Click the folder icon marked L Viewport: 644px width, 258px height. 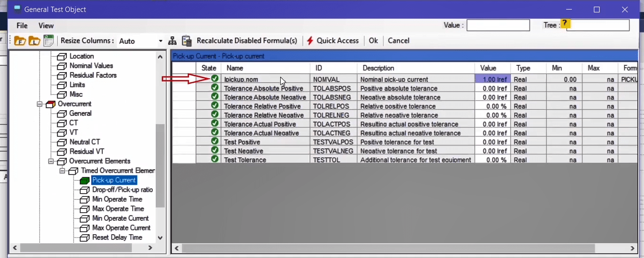34,41
